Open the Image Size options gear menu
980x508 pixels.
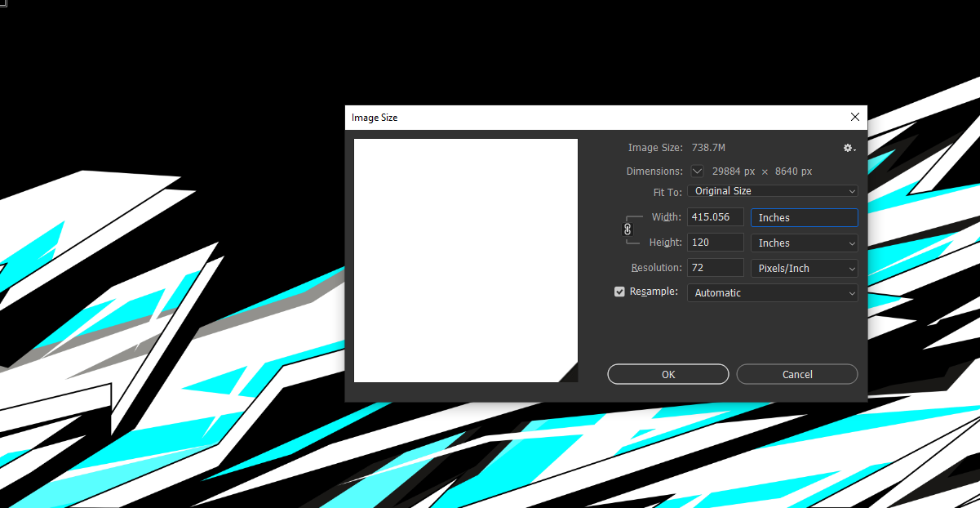848,148
